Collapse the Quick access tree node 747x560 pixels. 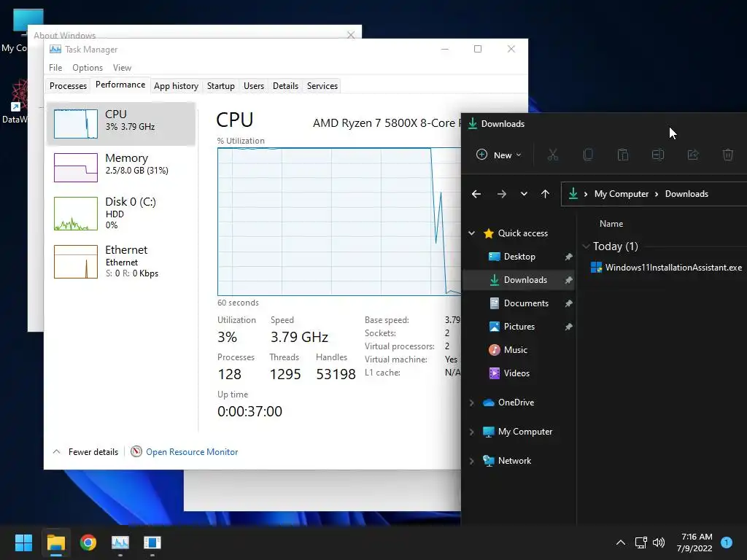[x=472, y=233]
